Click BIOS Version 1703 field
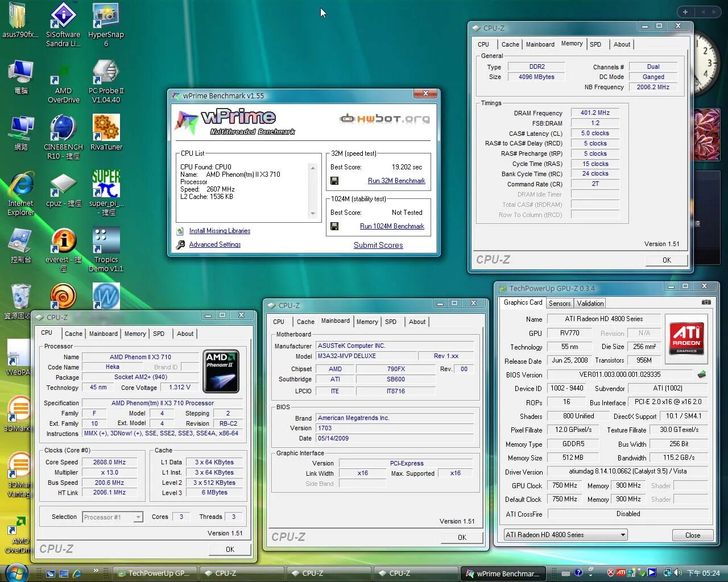 point(395,428)
